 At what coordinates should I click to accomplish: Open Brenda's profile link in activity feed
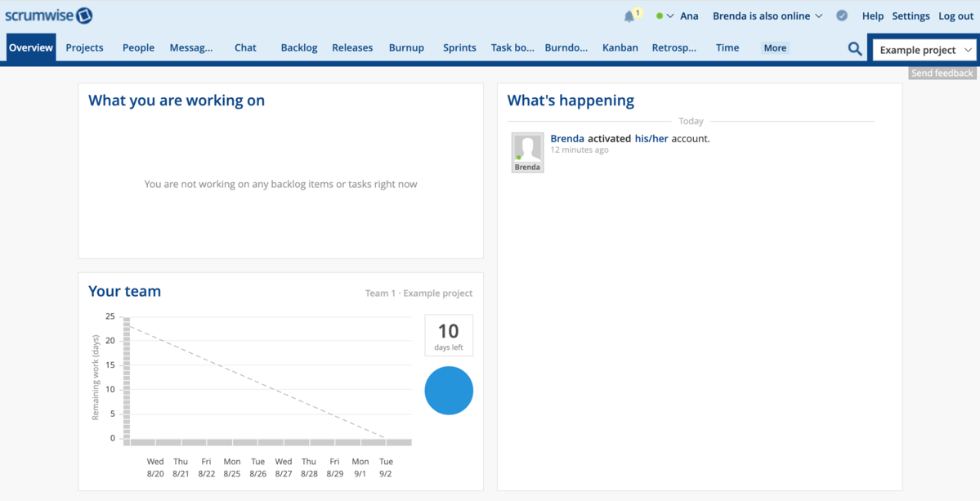coord(567,138)
